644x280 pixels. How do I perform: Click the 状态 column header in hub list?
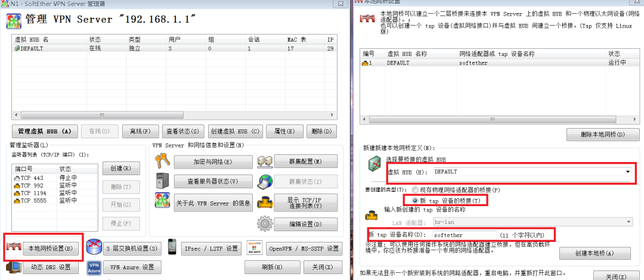click(106, 40)
